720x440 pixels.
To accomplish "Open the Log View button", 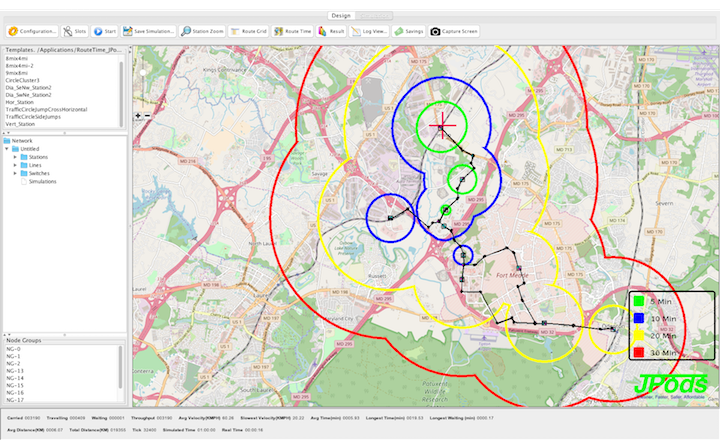I will pos(369,31).
